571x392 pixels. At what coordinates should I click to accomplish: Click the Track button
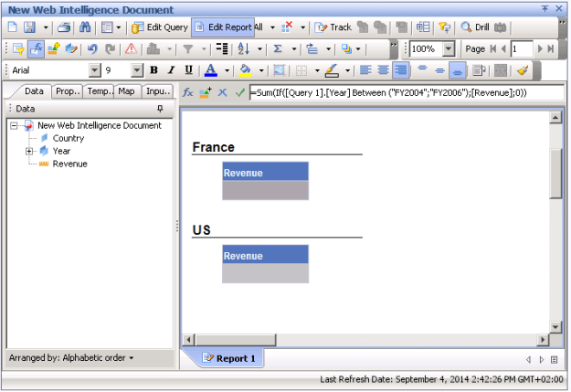334,27
